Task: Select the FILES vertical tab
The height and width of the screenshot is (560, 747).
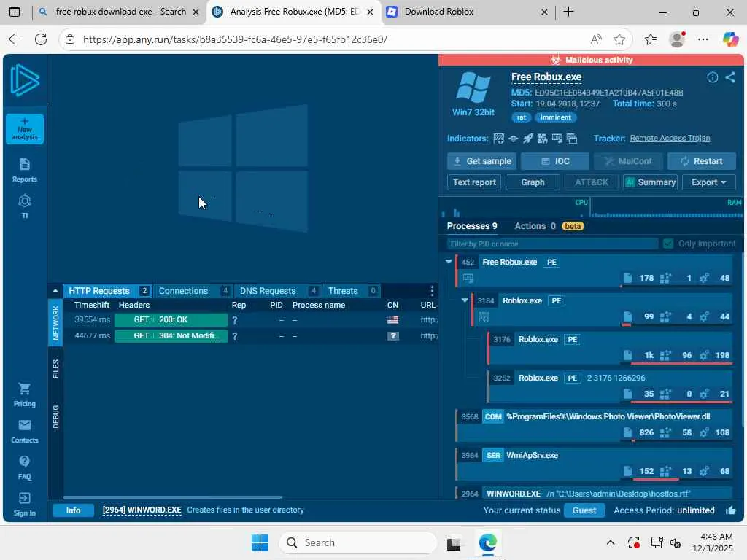Action: pyautogui.click(x=55, y=369)
